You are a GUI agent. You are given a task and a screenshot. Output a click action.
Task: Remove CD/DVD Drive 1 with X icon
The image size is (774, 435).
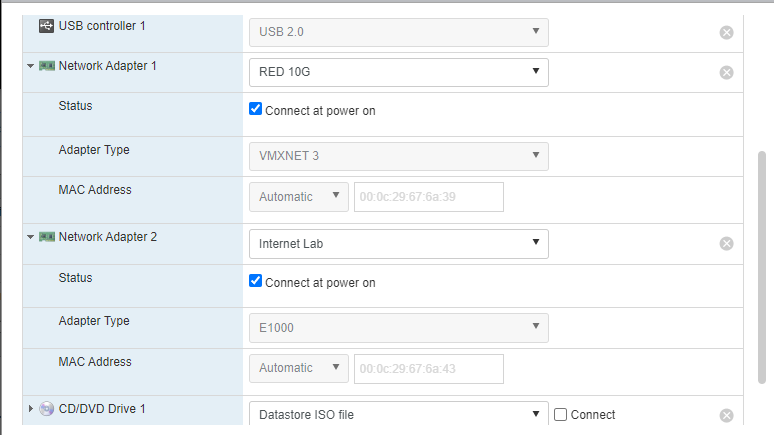coord(727,415)
